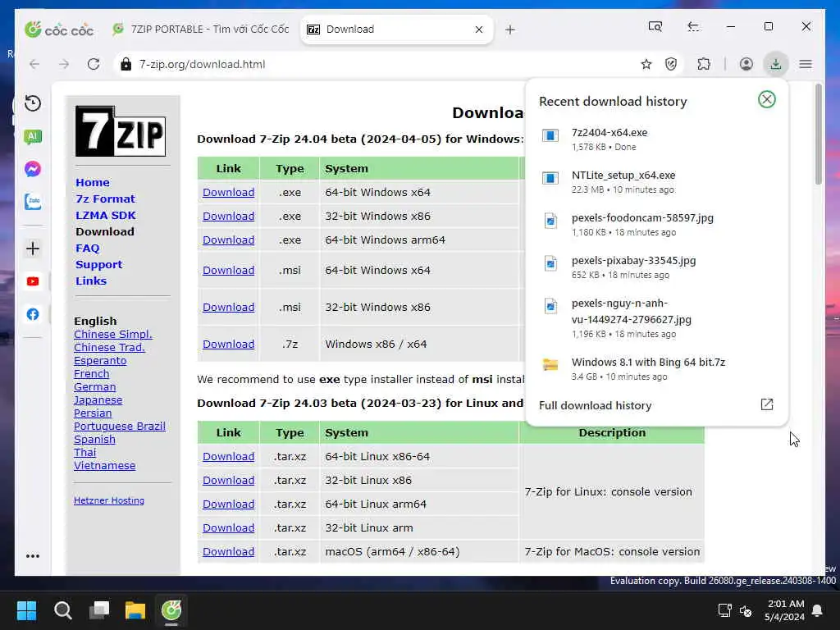
Task: Open the sidebar three-dots more options
Action: click(x=33, y=556)
